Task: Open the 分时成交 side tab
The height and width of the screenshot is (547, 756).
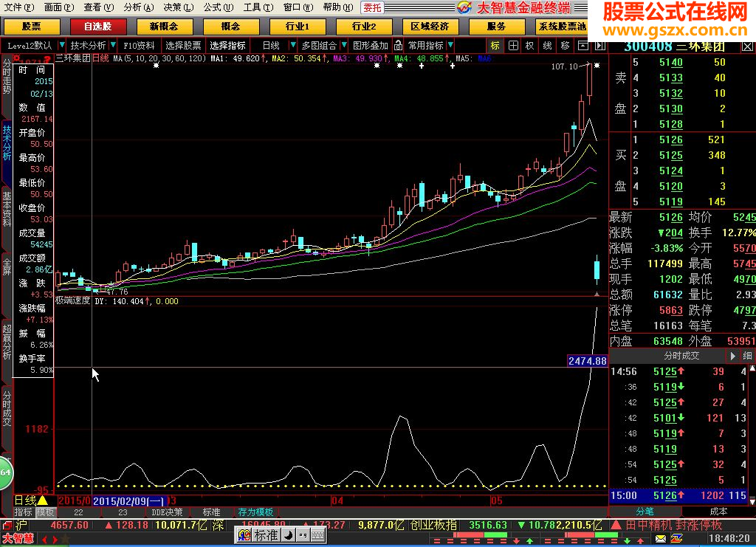Action: click(x=6, y=407)
